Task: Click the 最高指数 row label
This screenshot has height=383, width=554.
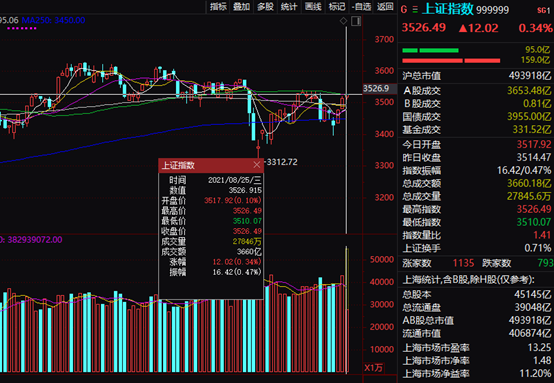Action: tap(422, 209)
